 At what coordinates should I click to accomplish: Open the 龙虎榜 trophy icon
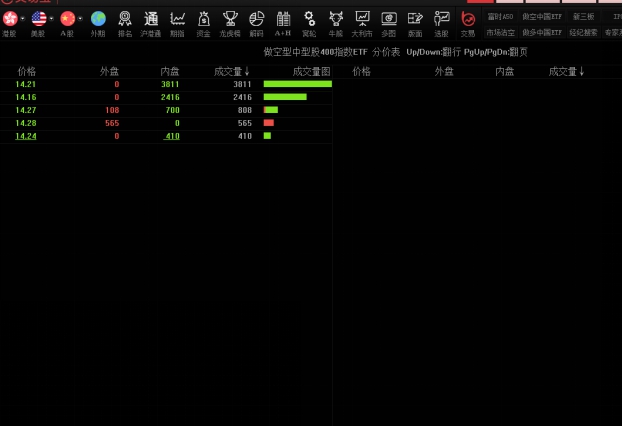230,20
